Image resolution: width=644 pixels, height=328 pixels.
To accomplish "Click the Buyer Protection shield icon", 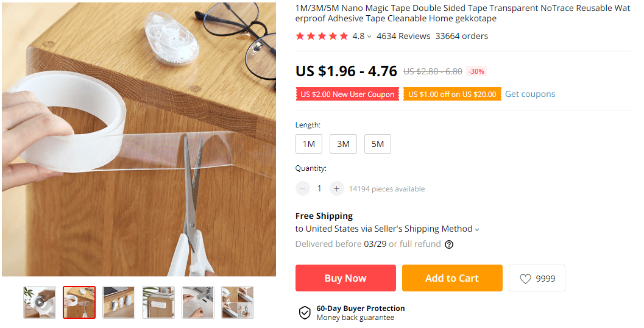I will click(305, 313).
